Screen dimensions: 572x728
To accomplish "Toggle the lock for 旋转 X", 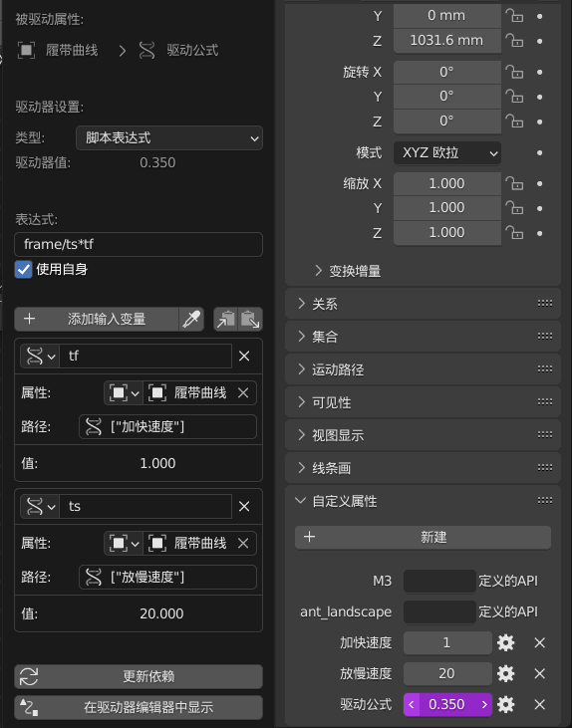I will [514, 72].
